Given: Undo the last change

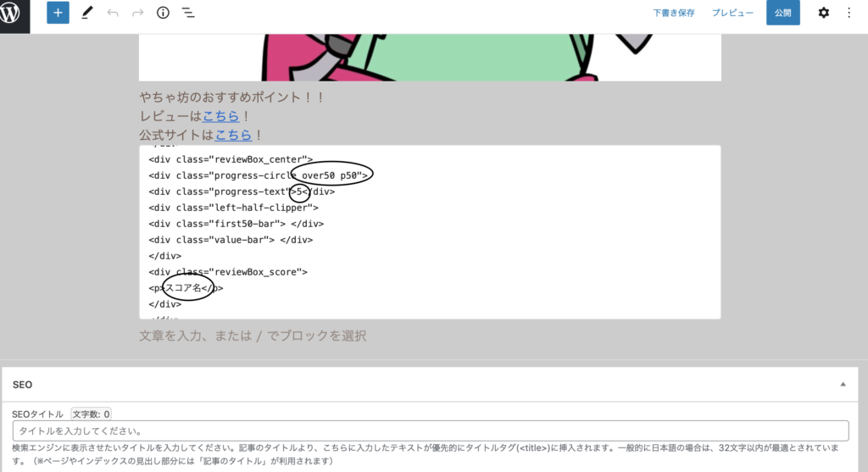Looking at the screenshot, I should click(113, 13).
